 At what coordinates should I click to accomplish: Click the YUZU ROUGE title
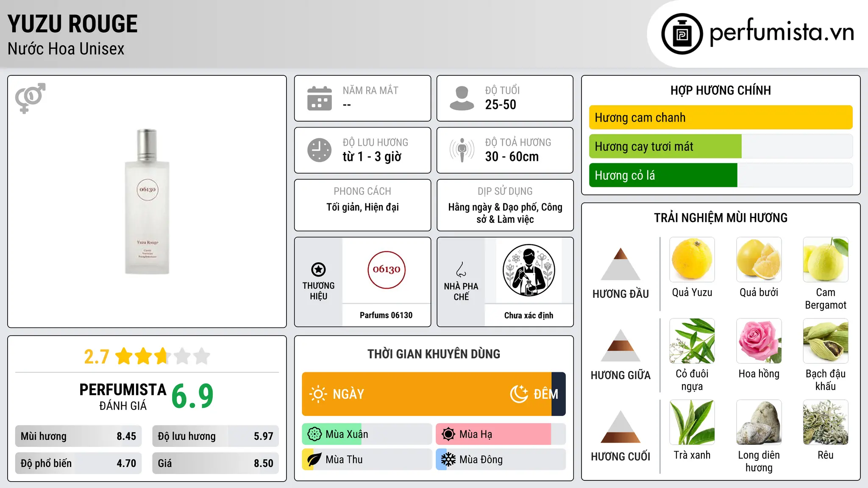72,24
